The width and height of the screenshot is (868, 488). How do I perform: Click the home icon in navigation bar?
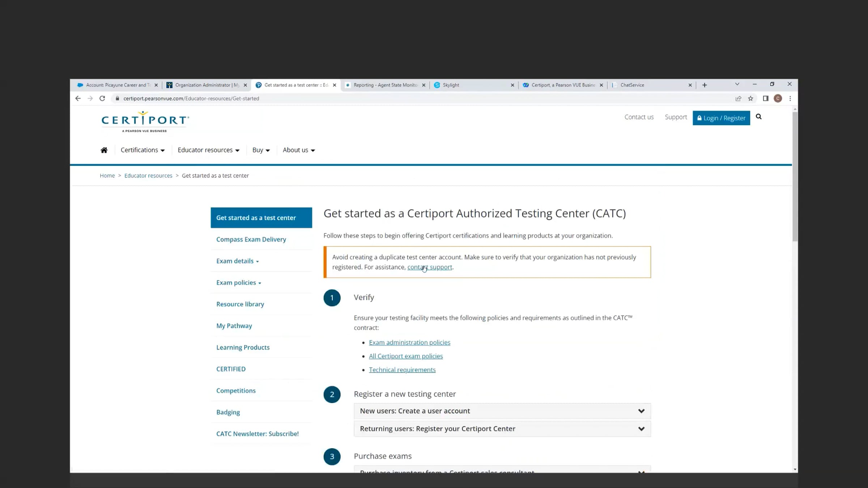tap(104, 150)
